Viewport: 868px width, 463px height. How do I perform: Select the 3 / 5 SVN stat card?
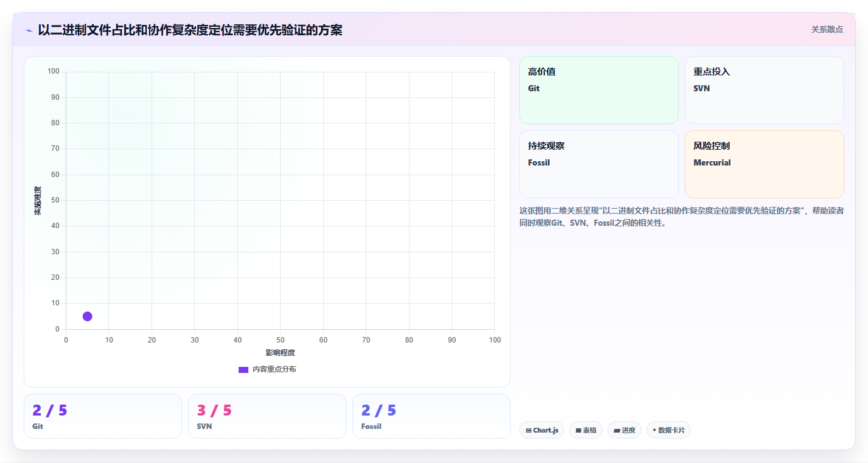tap(267, 416)
